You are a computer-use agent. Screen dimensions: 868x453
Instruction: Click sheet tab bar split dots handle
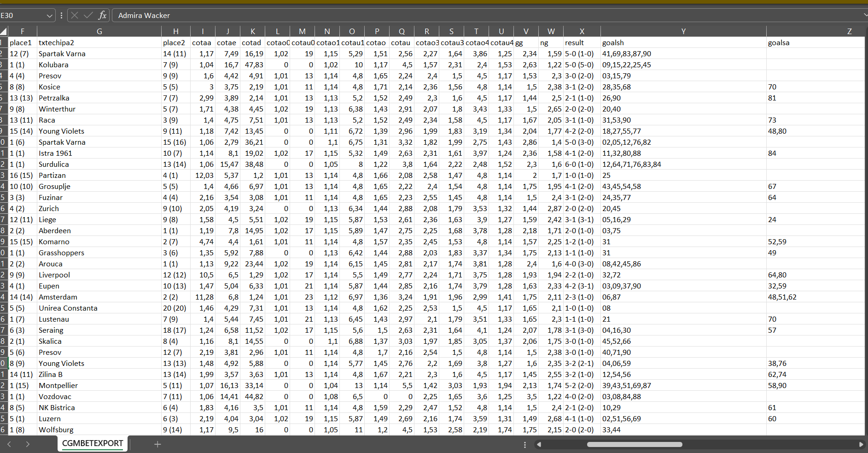click(525, 445)
